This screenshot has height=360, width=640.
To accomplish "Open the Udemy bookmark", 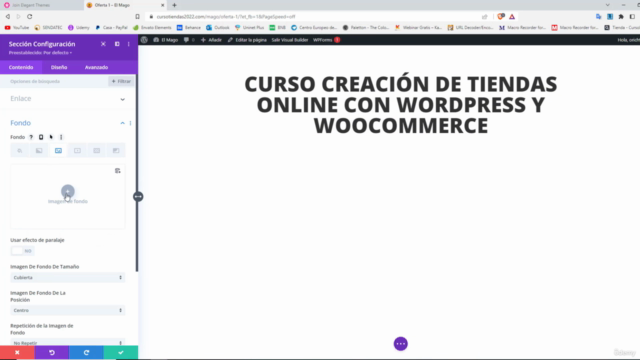I will click(x=79, y=28).
